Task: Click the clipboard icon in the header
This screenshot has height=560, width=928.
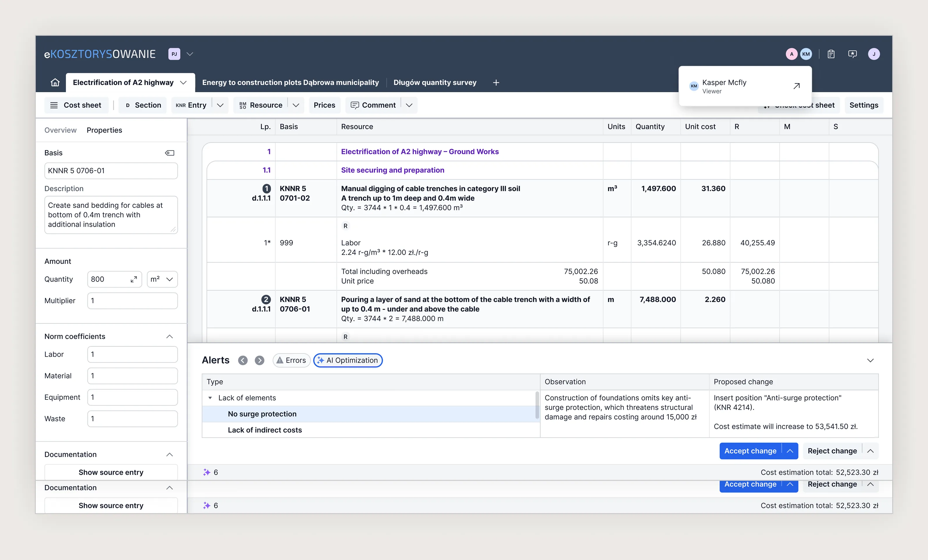Action: coord(831,54)
